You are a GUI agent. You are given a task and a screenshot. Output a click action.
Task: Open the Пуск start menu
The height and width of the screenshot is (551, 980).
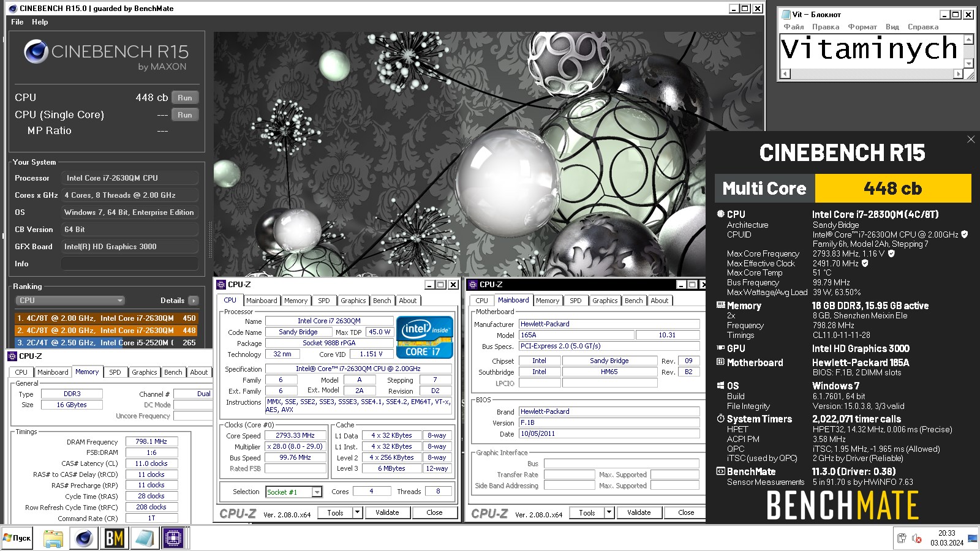coord(17,538)
